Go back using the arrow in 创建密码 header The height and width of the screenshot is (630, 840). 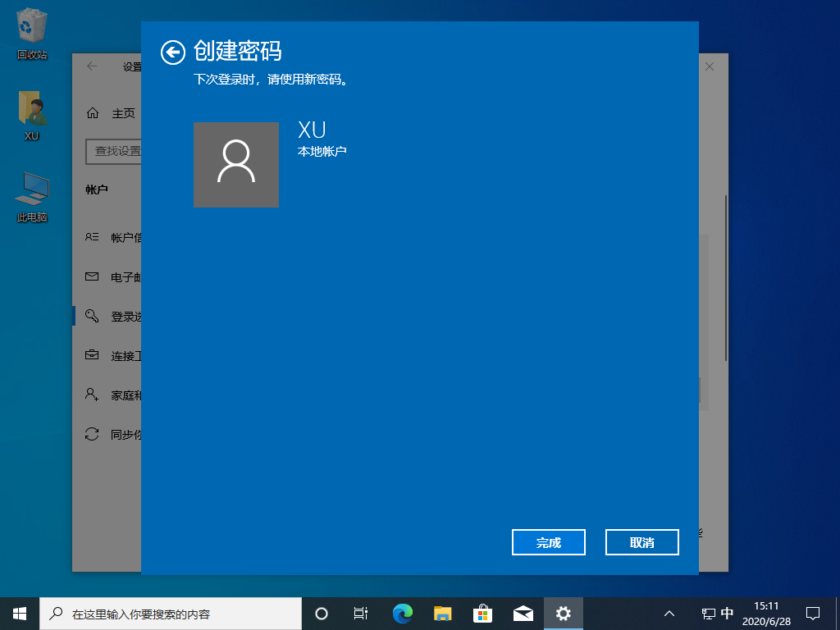click(x=173, y=51)
